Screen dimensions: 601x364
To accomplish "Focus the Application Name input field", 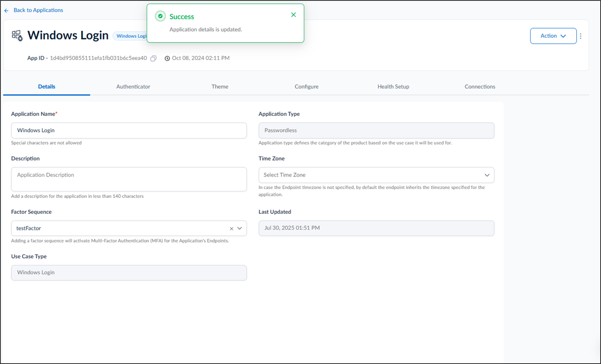I will (129, 131).
